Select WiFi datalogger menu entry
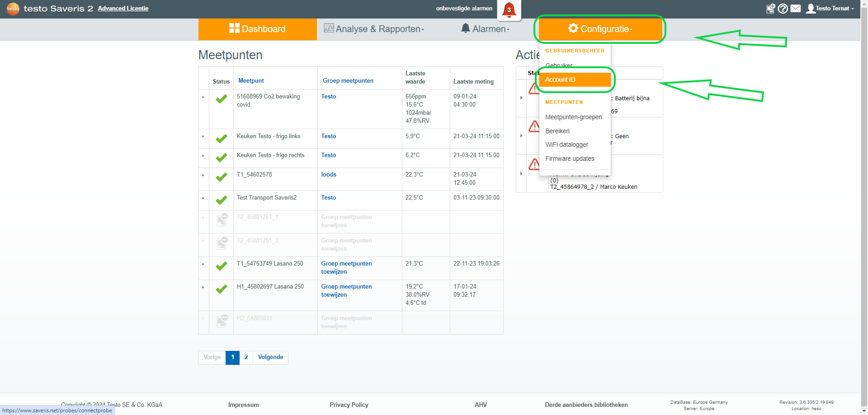Image resolution: width=868 pixels, height=415 pixels. click(567, 145)
